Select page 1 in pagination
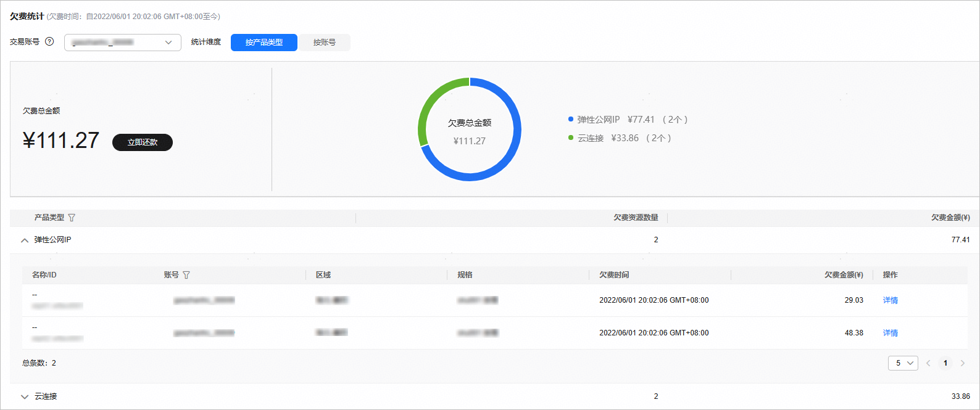The height and width of the screenshot is (410, 980). (945, 363)
